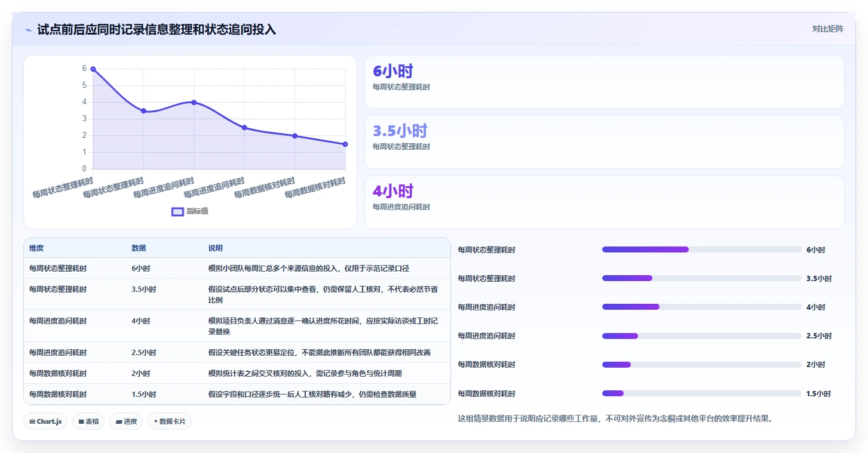Click the progress bar valued 1.5小时
The image size is (868, 453).
pyautogui.click(x=702, y=393)
